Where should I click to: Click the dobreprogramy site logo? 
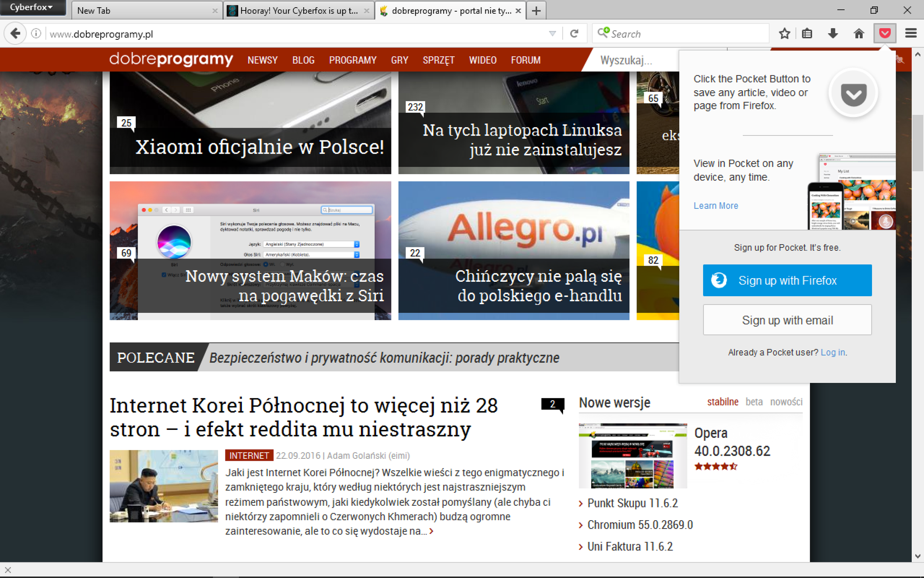(171, 59)
